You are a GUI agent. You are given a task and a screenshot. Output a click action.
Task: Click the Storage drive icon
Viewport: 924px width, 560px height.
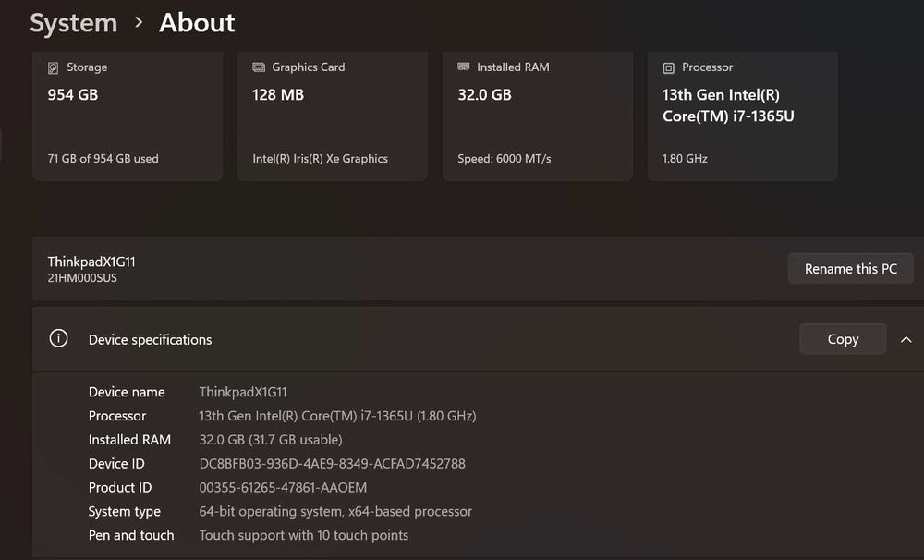(x=54, y=67)
